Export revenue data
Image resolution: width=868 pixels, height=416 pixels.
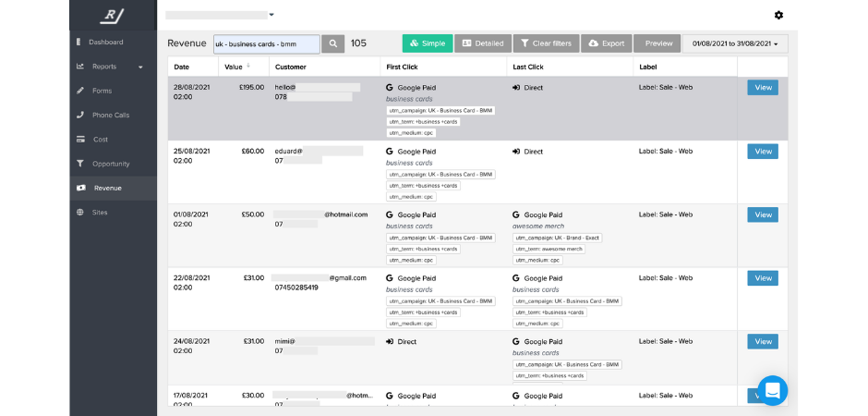coord(607,43)
